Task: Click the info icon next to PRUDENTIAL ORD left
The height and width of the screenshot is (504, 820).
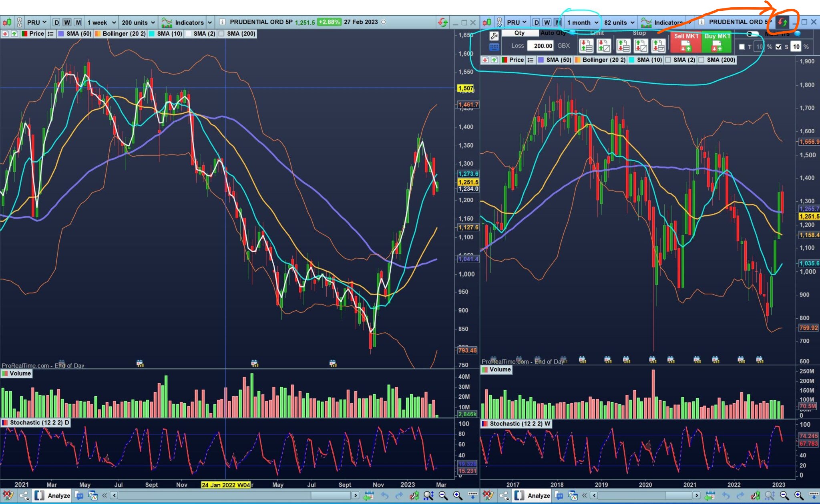Action: tap(222, 22)
